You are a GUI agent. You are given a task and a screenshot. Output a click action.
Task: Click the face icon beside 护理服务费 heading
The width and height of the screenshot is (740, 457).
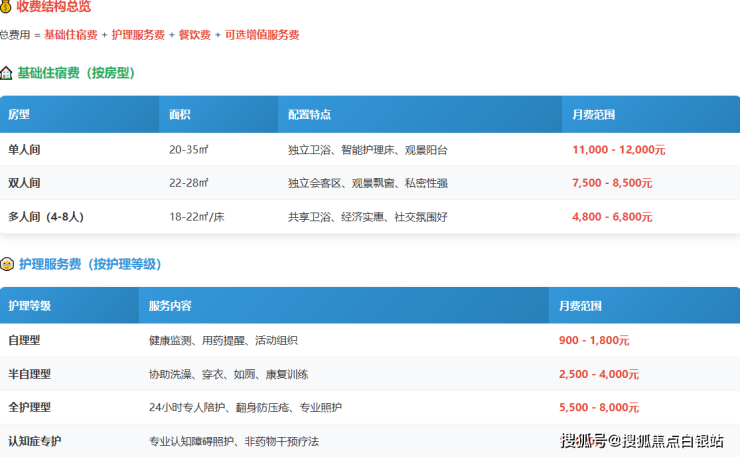pyautogui.click(x=7, y=265)
